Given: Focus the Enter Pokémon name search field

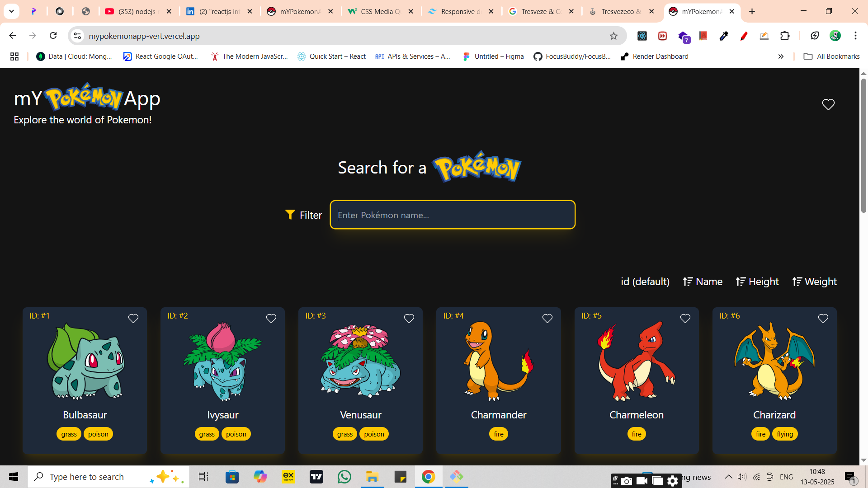Looking at the screenshot, I should (x=453, y=215).
